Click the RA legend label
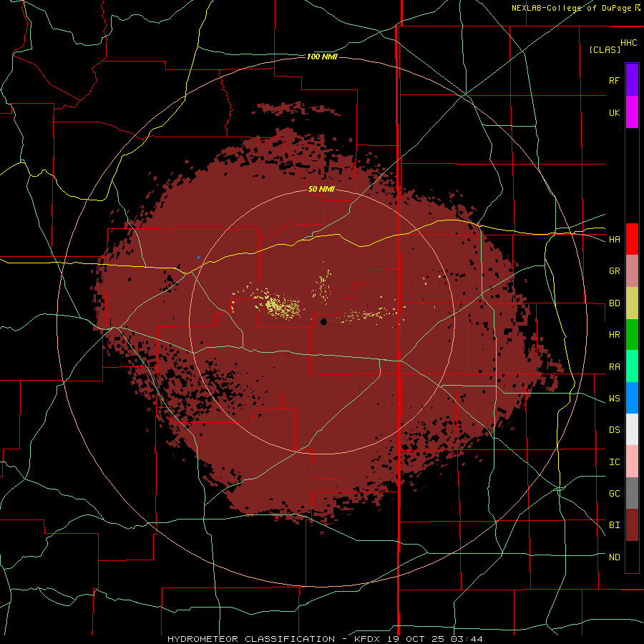Screen dimensions: 644x644 click(614, 367)
